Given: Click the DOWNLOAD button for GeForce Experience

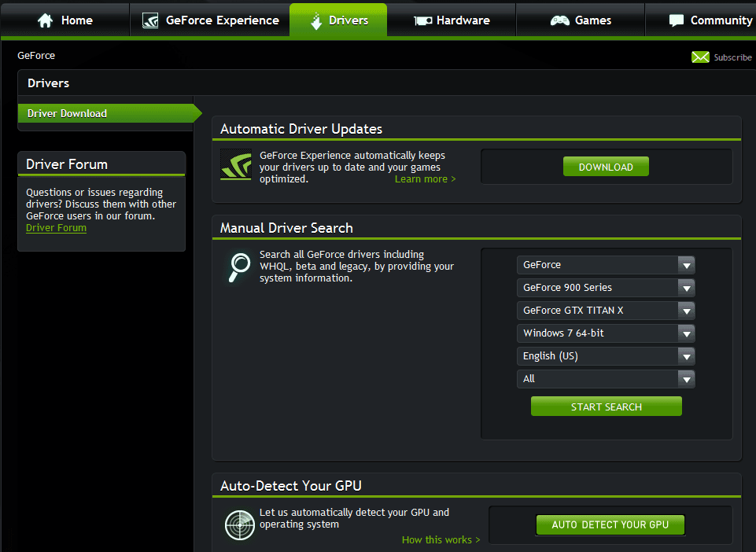Looking at the screenshot, I should (606, 166).
